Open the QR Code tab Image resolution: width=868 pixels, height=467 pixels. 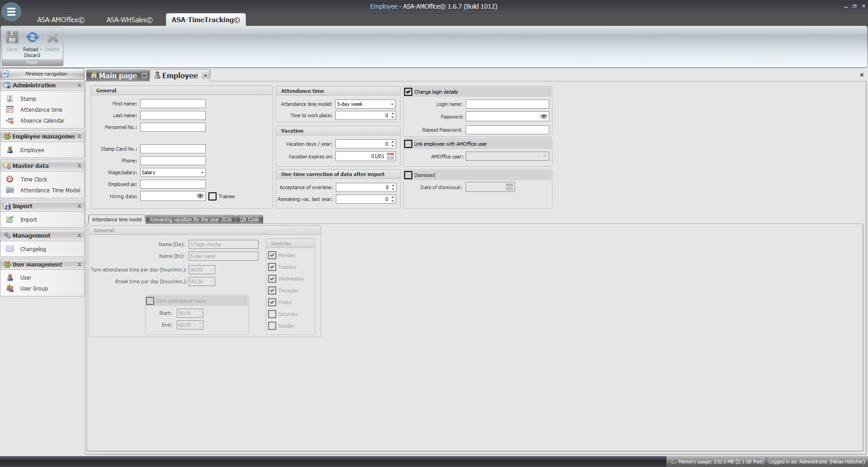pos(249,219)
